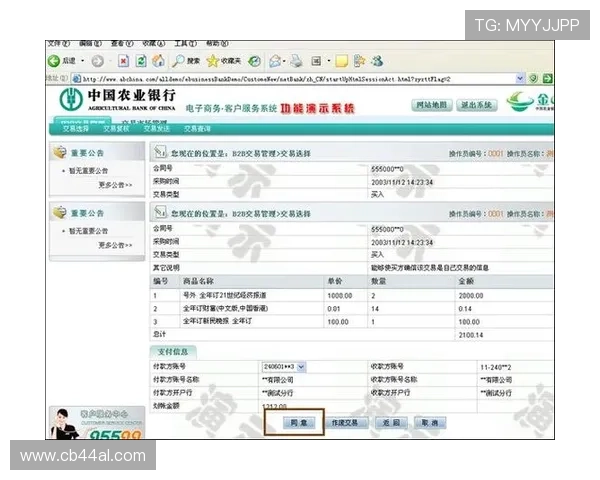The width and height of the screenshot is (600, 480).
Task: Click the shield icon left of Go button
Action: [x=533, y=78]
